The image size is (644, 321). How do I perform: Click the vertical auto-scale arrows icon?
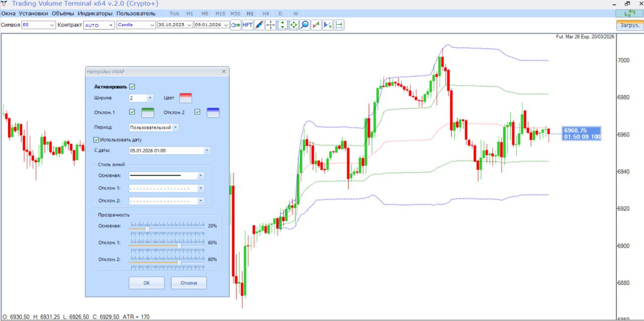[x=282, y=25]
